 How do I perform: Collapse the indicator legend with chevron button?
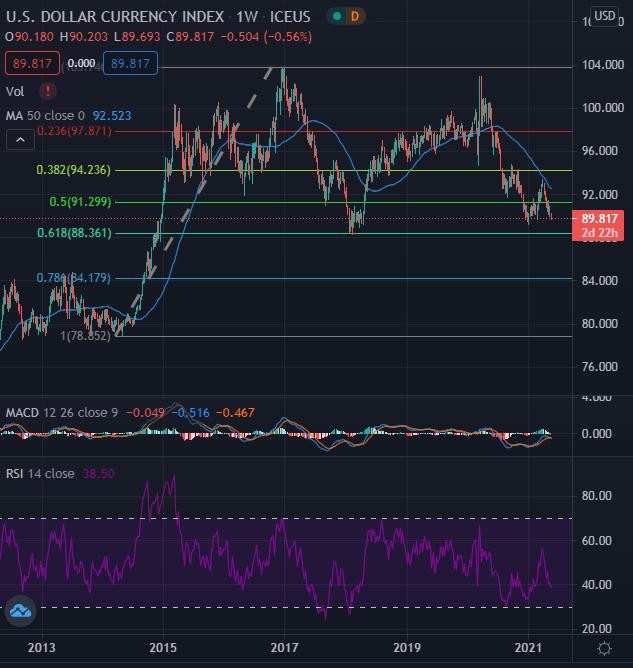[20, 140]
